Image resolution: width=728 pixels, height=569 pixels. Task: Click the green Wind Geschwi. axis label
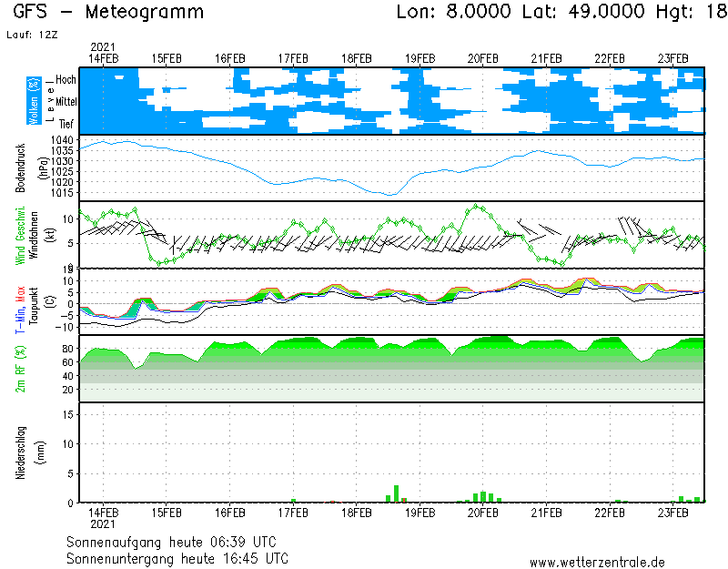pyautogui.click(x=21, y=234)
